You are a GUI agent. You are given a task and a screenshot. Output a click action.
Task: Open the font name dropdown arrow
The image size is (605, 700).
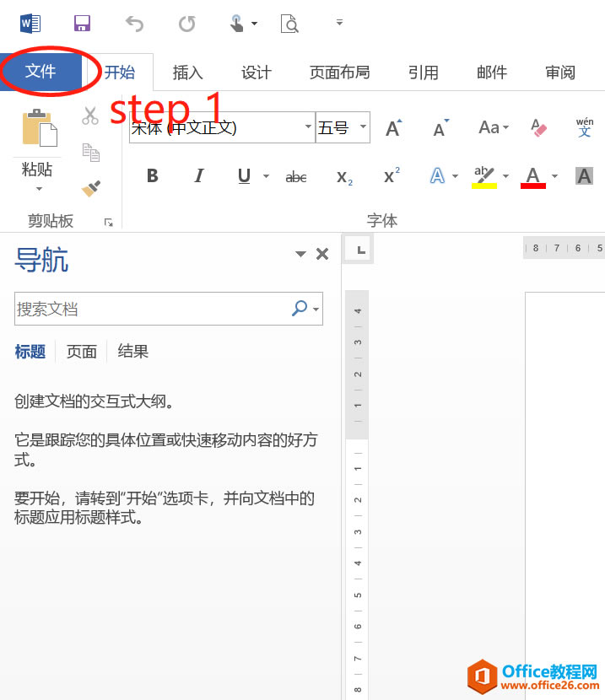click(308, 127)
